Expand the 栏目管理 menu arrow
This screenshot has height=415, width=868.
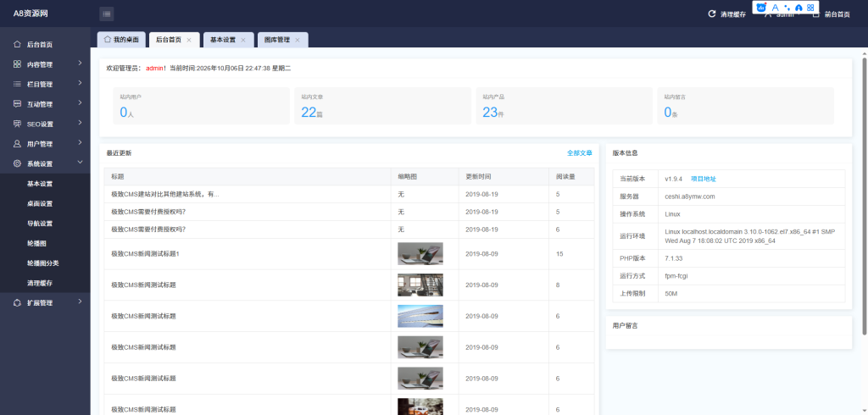81,83
